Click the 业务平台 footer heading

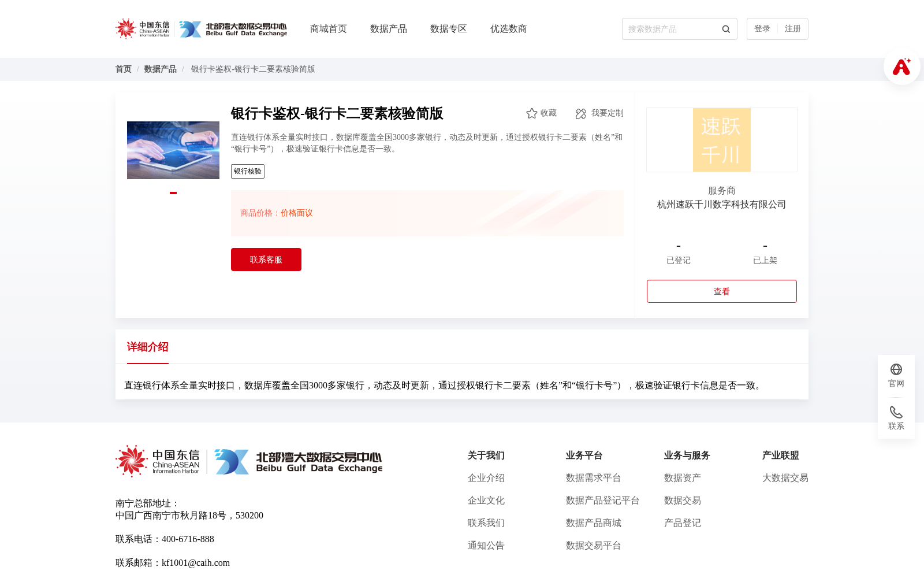(584, 455)
